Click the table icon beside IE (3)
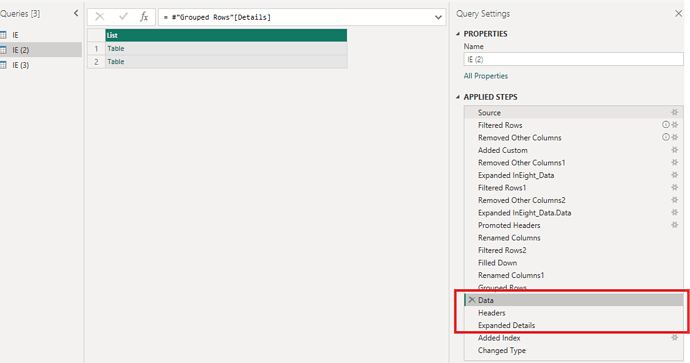This screenshot has height=363, width=690. tap(4, 65)
